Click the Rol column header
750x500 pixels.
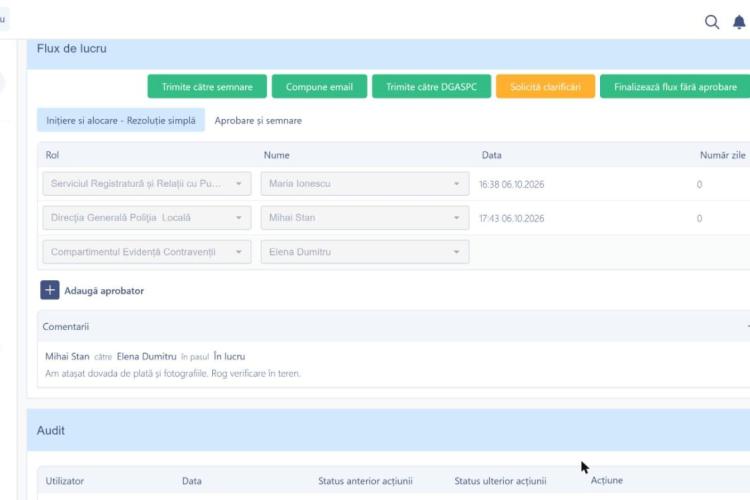(52, 155)
